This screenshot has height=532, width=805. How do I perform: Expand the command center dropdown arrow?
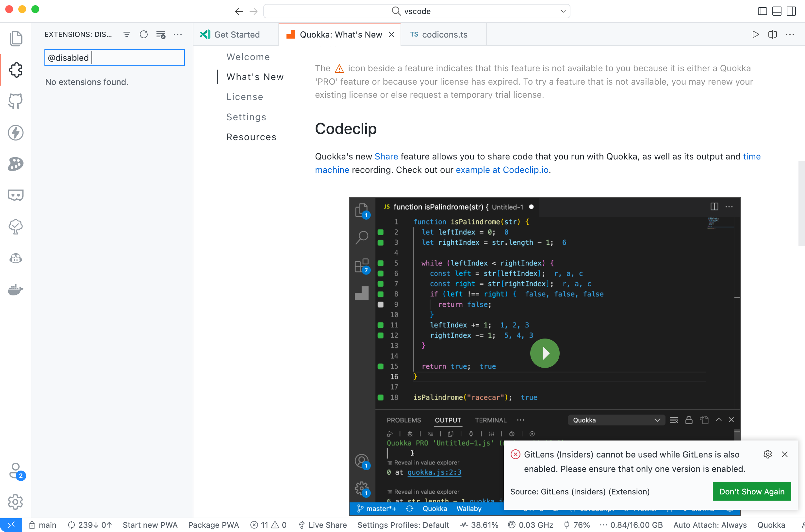coord(563,11)
